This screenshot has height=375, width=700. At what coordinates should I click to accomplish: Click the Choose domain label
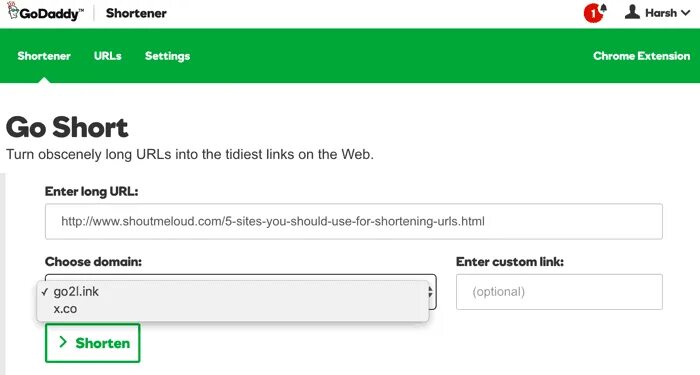pos(93,262)
